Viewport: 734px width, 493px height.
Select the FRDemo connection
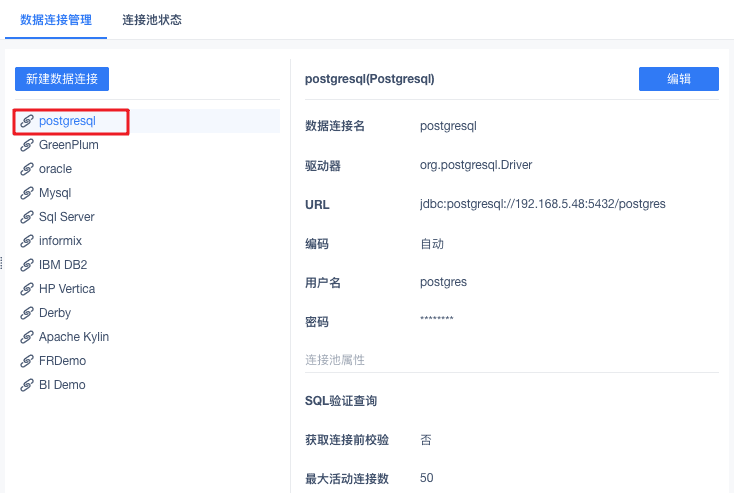pos(62,361)
